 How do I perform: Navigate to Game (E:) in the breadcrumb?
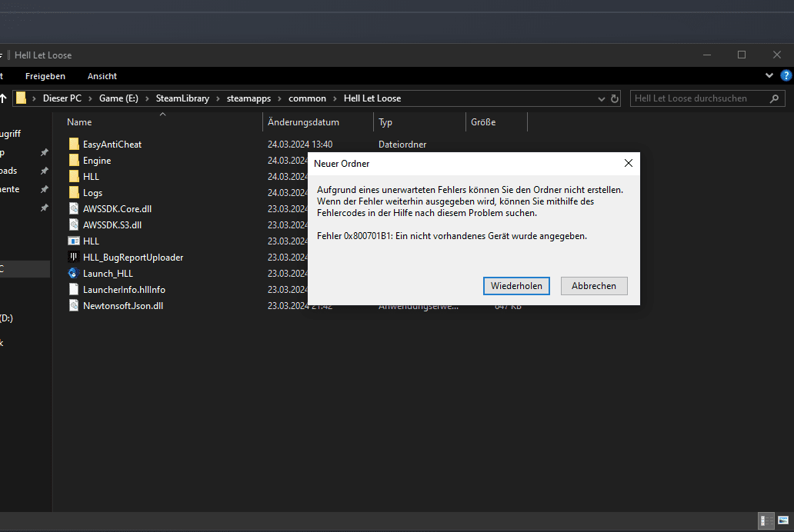(x=118, y=98)
